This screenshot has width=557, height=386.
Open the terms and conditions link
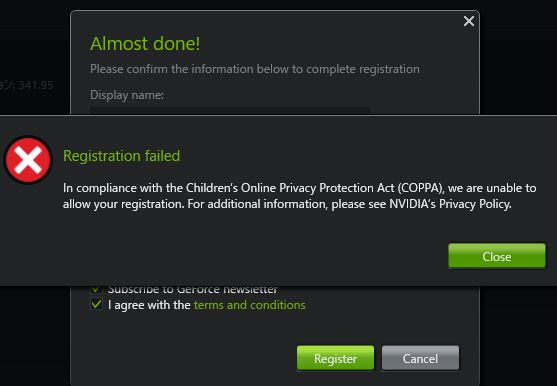click(250, 305)
